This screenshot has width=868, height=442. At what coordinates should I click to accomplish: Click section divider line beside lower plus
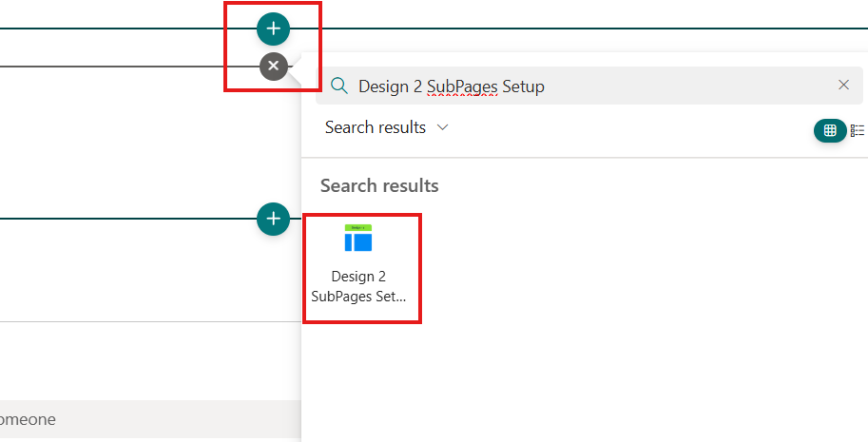(x=124, y=220)
